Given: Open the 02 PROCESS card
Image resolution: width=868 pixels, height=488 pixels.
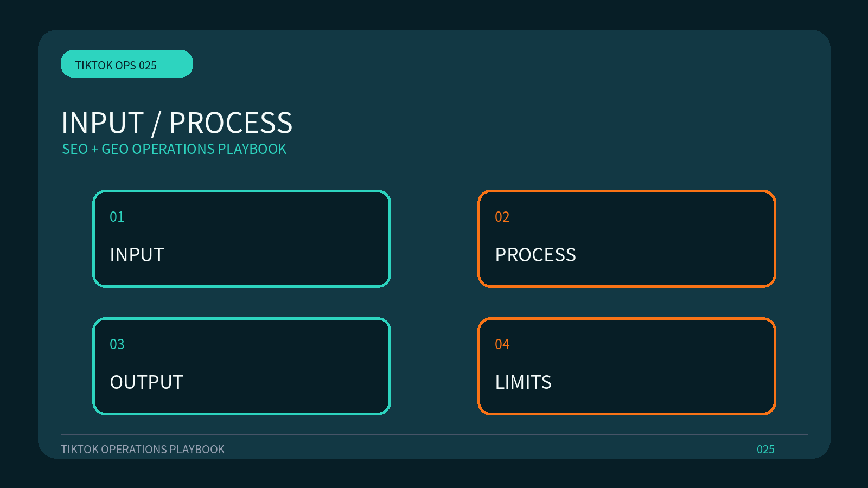Looking at the screenshot, I should pyautogui.click(x=627, y=239).
